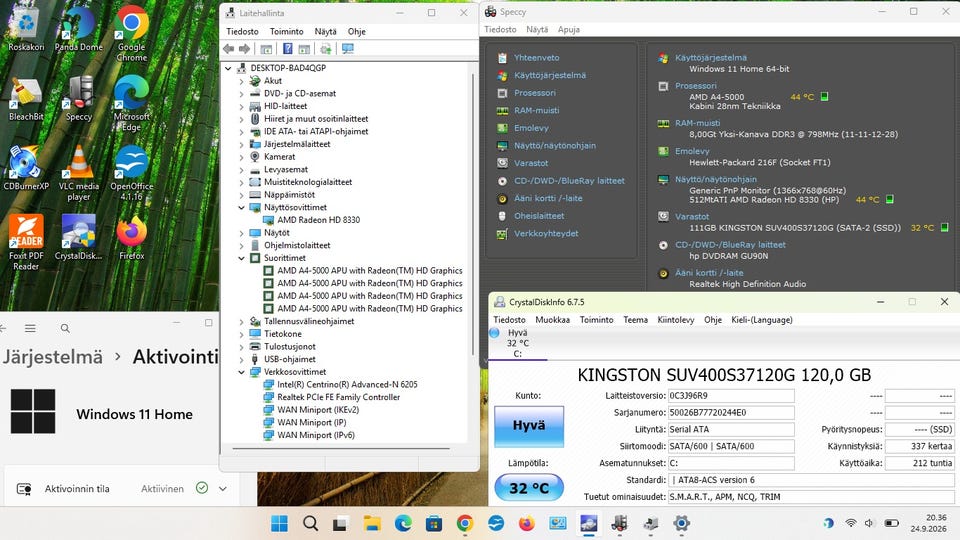Viewport: 960px width, 540px height.
Task: Click forward arrow in Laitehallinta toolbar
Action: tap(244, 49)
